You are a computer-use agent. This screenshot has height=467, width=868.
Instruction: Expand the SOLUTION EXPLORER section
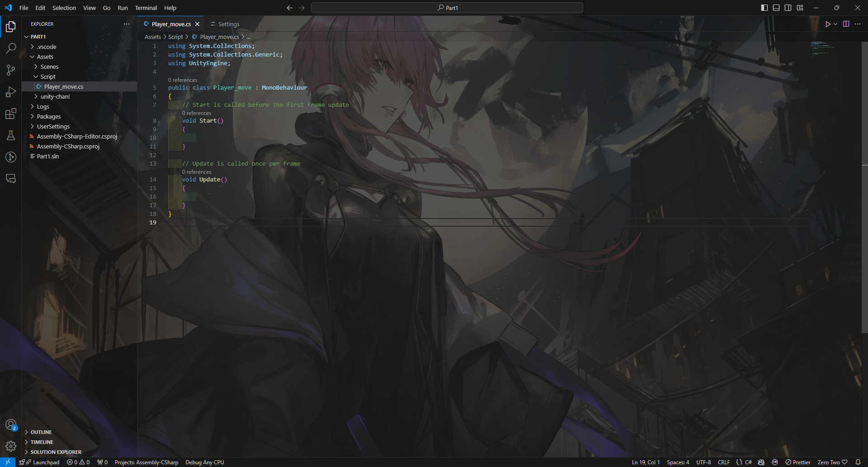[x=80, y=452]
